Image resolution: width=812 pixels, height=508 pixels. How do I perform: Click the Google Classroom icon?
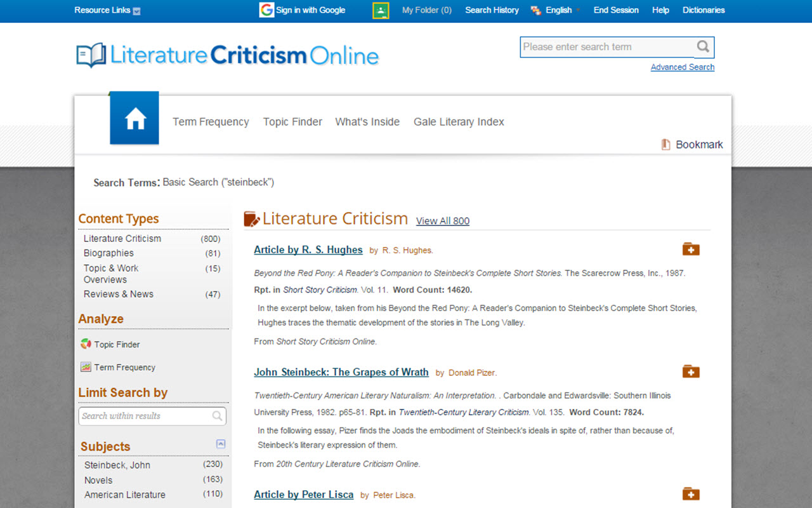pos(381,10)
